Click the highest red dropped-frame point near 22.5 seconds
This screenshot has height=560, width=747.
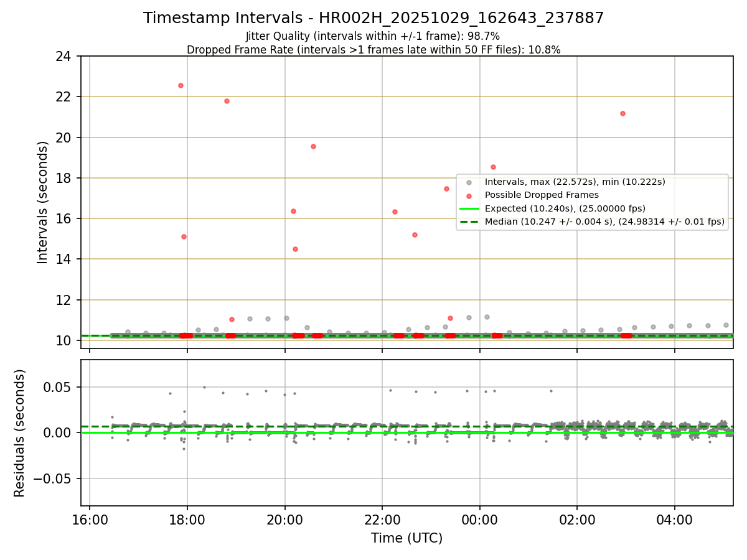(x=181, y=85)
